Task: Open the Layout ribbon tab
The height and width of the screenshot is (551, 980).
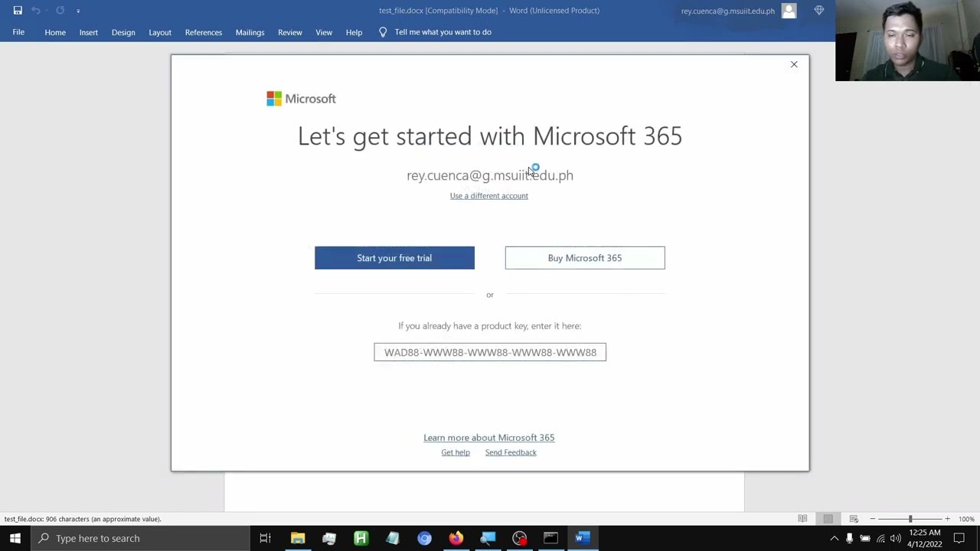Action: [x=160, y=32]
